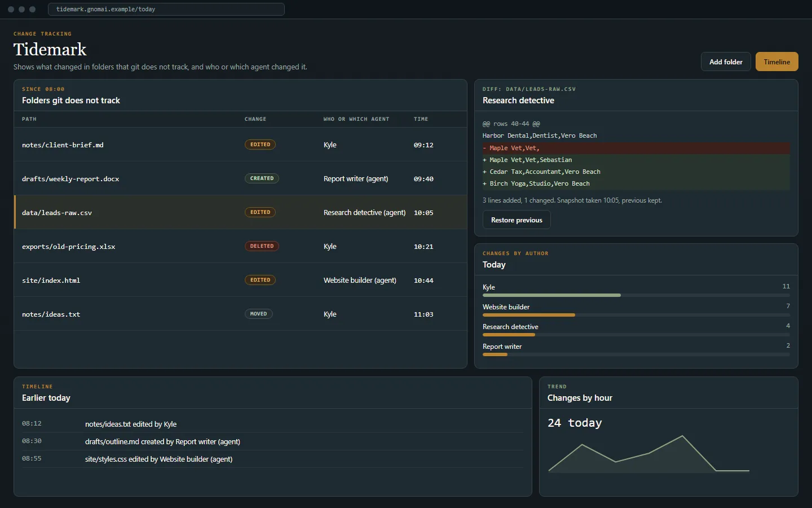Click timeline entry 'notes/ideas.txt edited by Kyle'
812x508 pixels.
click(131, 424)
